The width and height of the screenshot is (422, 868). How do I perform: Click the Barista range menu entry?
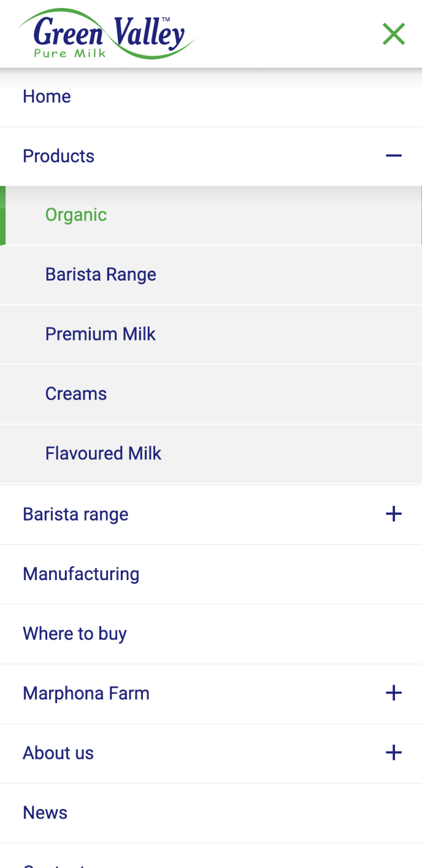pos(75,514)
